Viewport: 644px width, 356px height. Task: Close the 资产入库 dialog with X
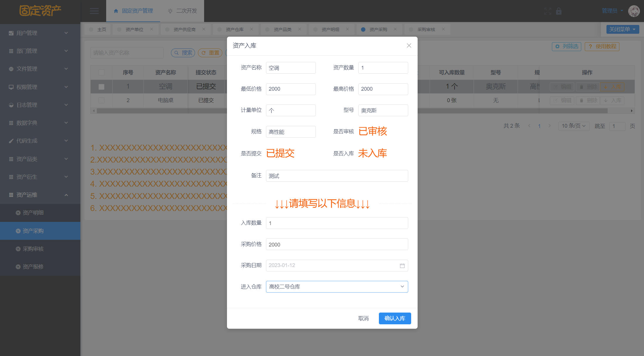point(409,45)
